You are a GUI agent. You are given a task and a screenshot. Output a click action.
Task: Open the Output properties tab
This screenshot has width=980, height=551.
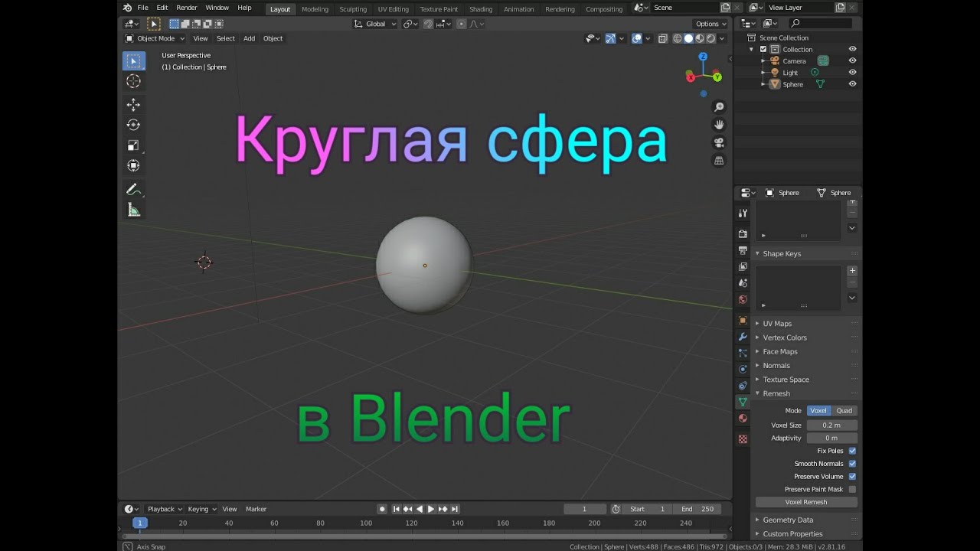coord(743,250)
